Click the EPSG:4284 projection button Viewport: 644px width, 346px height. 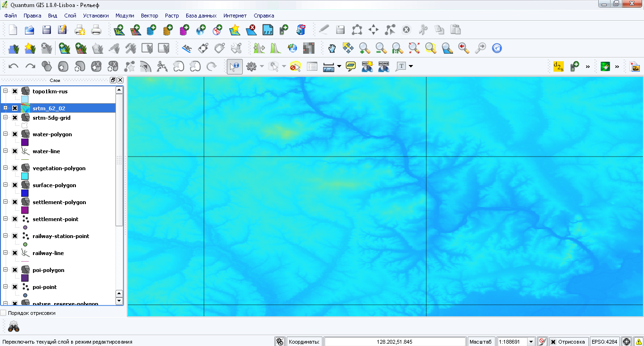point(604,342)
